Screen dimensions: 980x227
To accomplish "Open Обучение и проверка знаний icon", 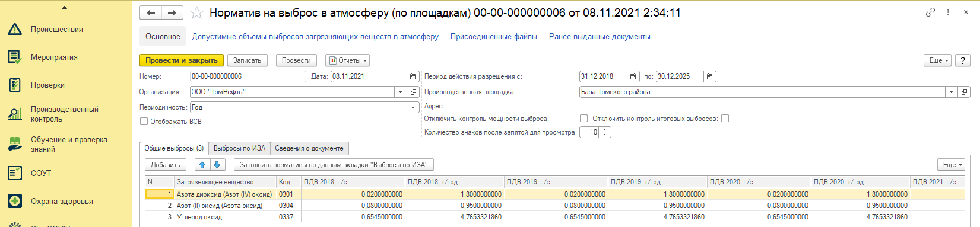I will [x=15, y=144].
